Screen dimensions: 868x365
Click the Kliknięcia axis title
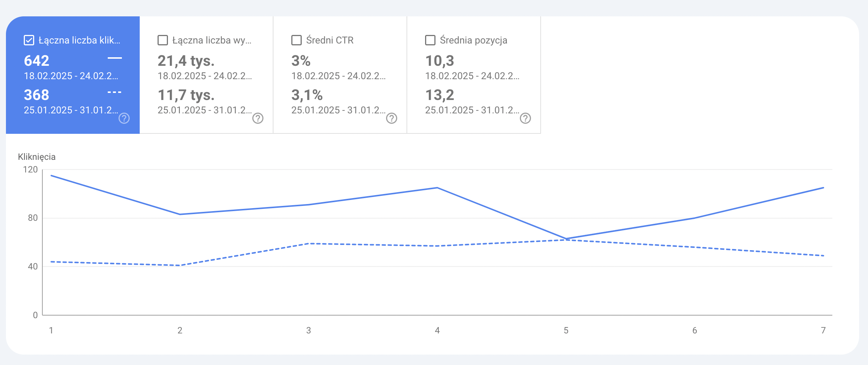pyautogui.click(x=37, y=157)
